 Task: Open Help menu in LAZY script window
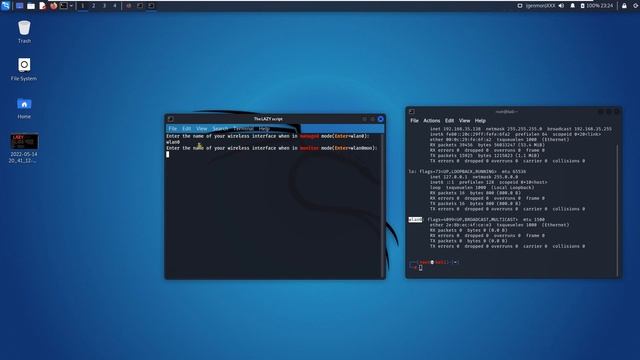coord(264,129)
